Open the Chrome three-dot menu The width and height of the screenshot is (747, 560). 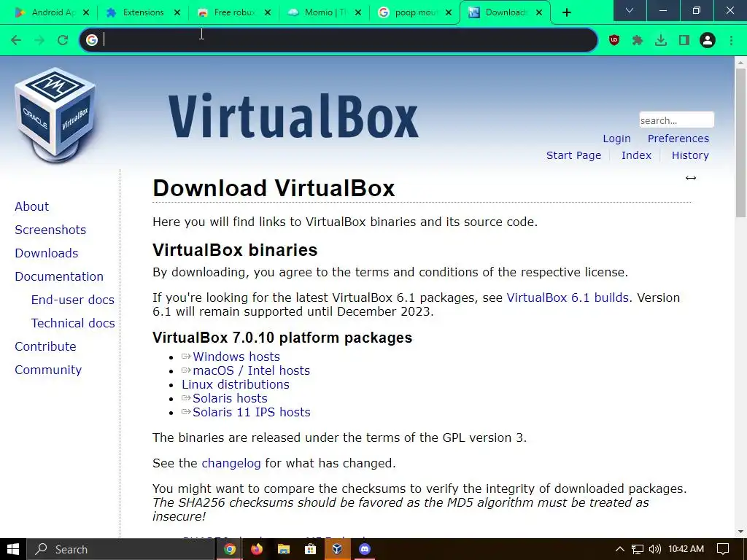[731, 41]
